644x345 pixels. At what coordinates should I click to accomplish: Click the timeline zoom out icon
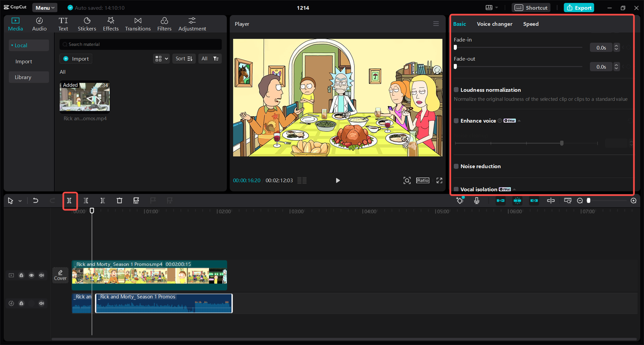coord(580,201)
